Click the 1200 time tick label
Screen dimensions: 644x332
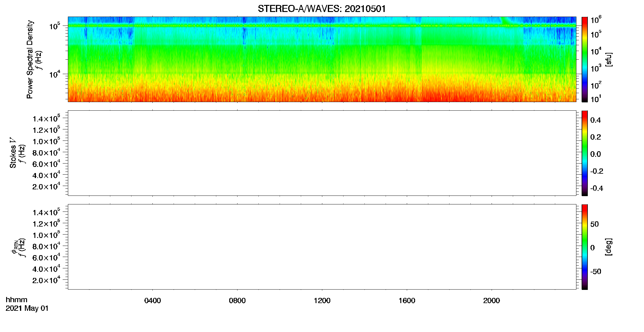pos(322,301)
